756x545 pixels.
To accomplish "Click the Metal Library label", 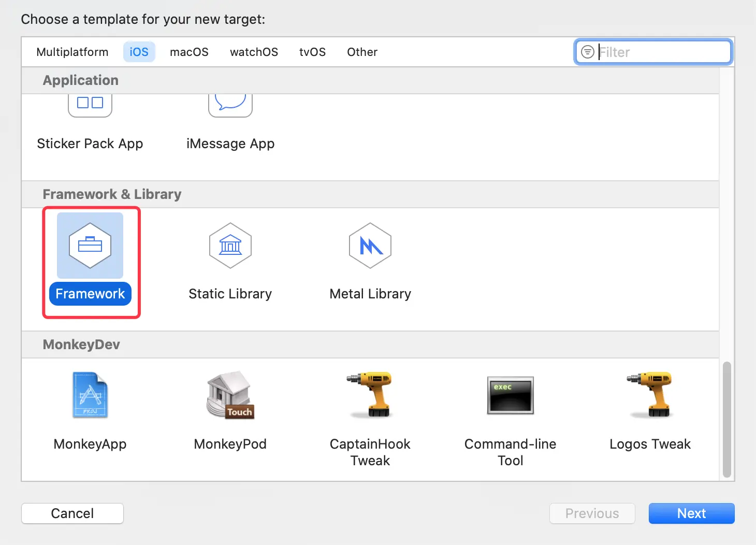I will click(370, 294).
